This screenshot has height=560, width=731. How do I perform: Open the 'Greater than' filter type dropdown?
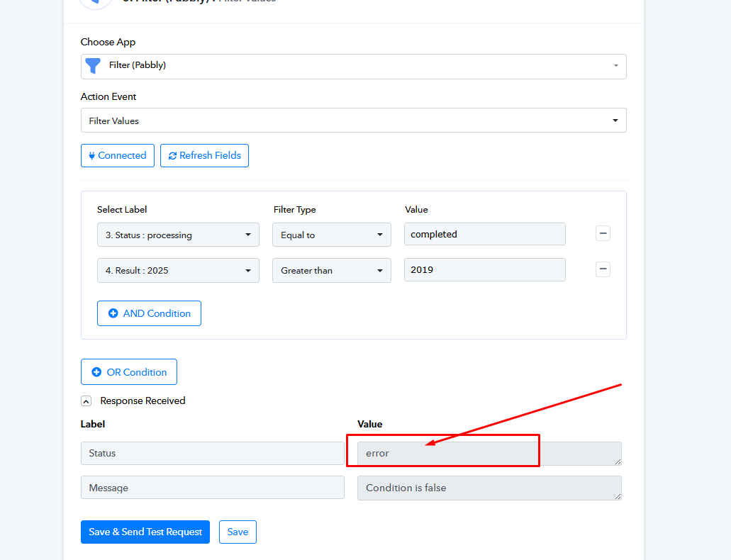pos(332,271)
